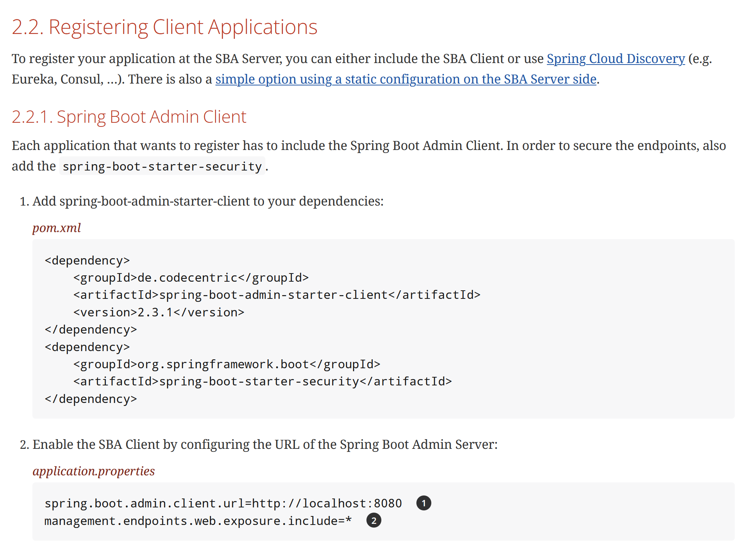Select the inline code spring-boot-starter-security
756x541 pixels.
[162, 166]
